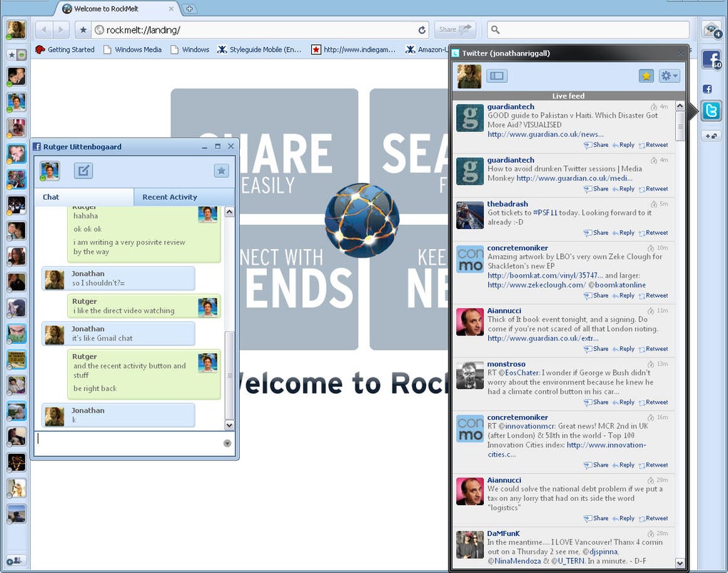The height and width of the screenshot is (573, 728).
Task: Click the DaMFunK username
Action: point(503,533)
